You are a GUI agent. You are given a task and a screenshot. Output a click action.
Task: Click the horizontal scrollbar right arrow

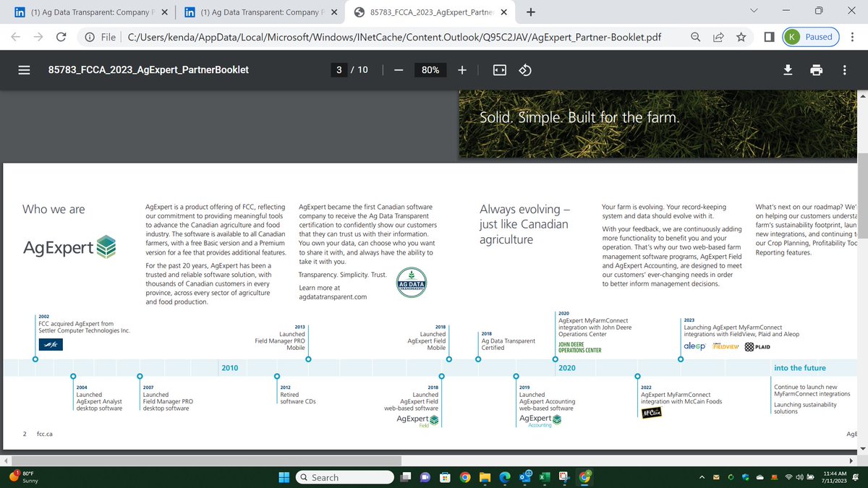pos(851,461)
